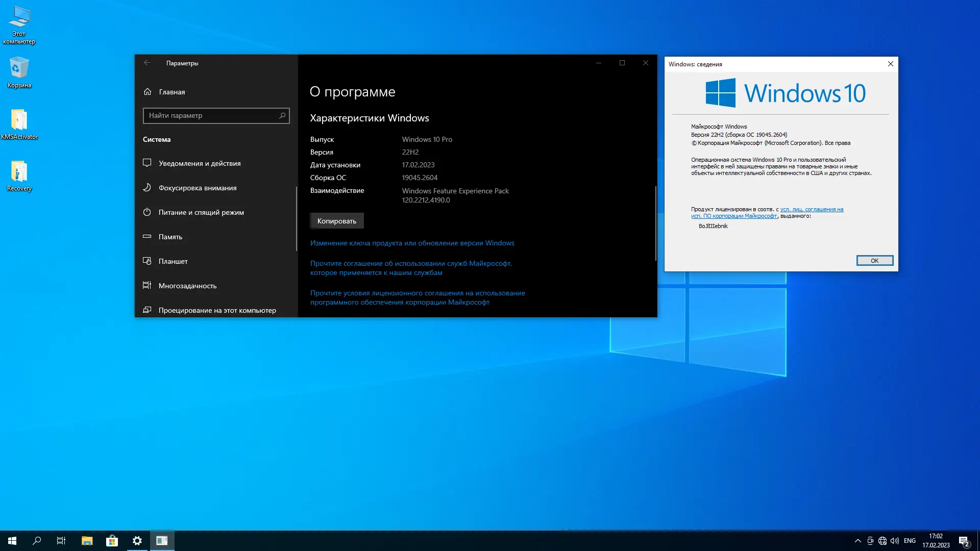The height and width of the screenshot is (551, 980).
Task: Select Уведомления и действия menu item
Action: (199, 163)
